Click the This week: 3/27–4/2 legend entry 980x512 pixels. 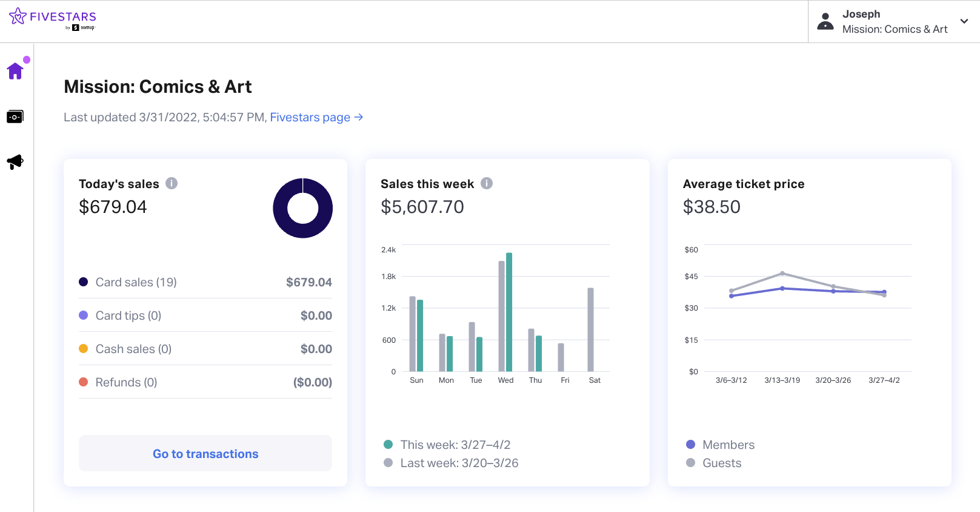click(447, 445)
